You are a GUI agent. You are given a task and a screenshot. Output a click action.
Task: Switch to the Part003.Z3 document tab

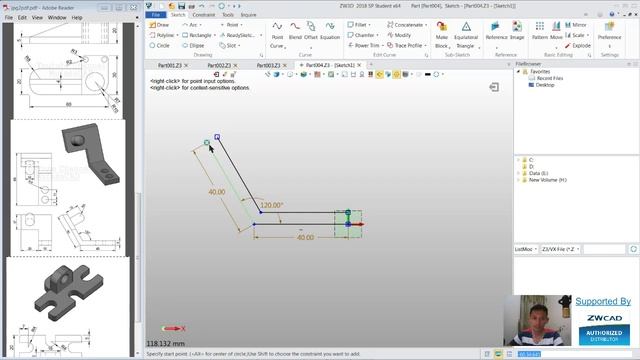click(x=268, y=65)
